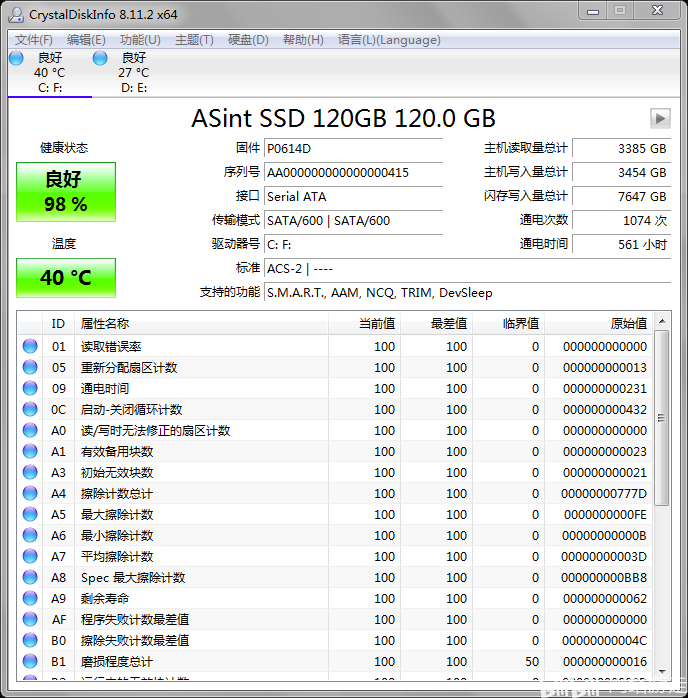Open the 帮助(H) menu
The height and width of the screenshot is (698, 688).
click(x=303, y=40)
